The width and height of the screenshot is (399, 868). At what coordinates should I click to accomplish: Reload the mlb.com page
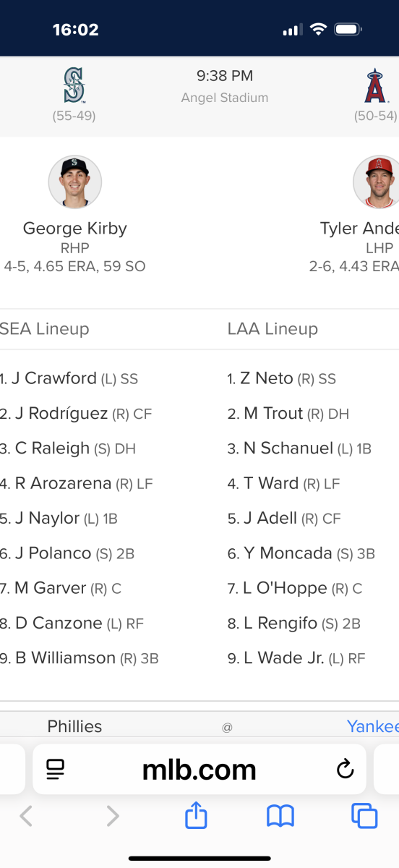coord(345,769)
